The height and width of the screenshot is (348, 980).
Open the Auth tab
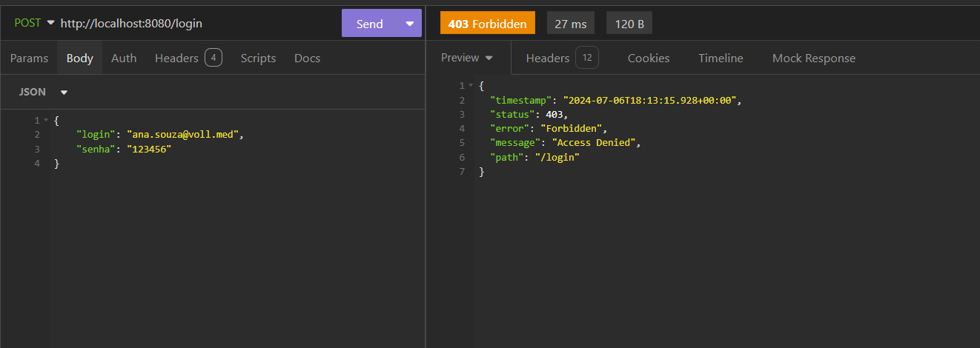(x=124, y=58)
